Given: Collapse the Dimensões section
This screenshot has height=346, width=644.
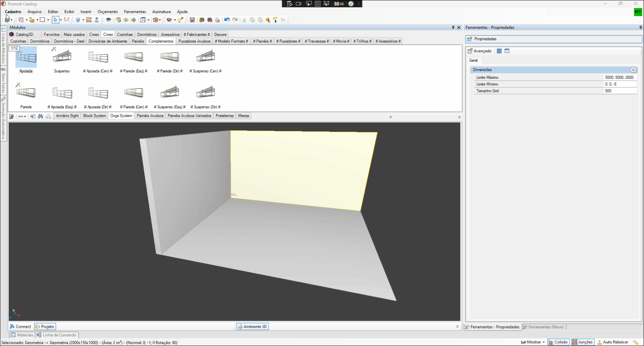Looking at the screenshot, I should [x=633, y=70].
